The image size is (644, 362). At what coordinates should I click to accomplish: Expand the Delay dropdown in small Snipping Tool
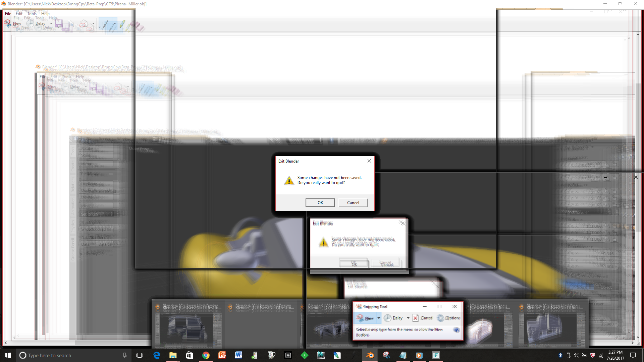tap(408, 318)
